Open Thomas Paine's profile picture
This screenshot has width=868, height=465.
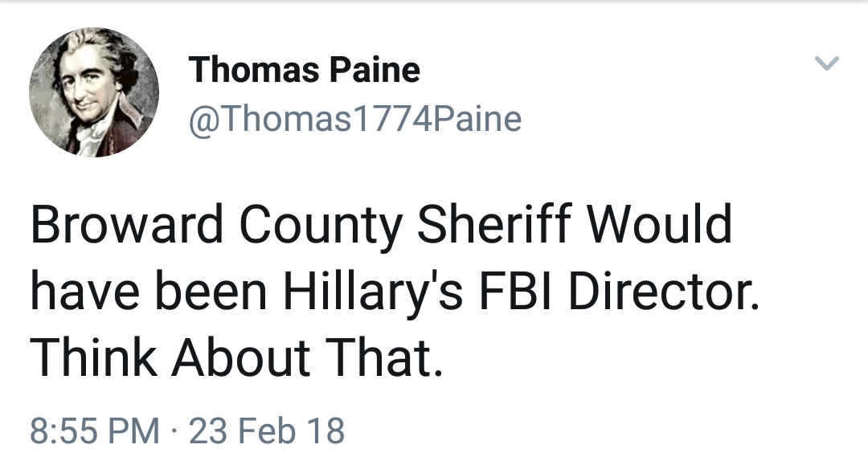point(93,92)
